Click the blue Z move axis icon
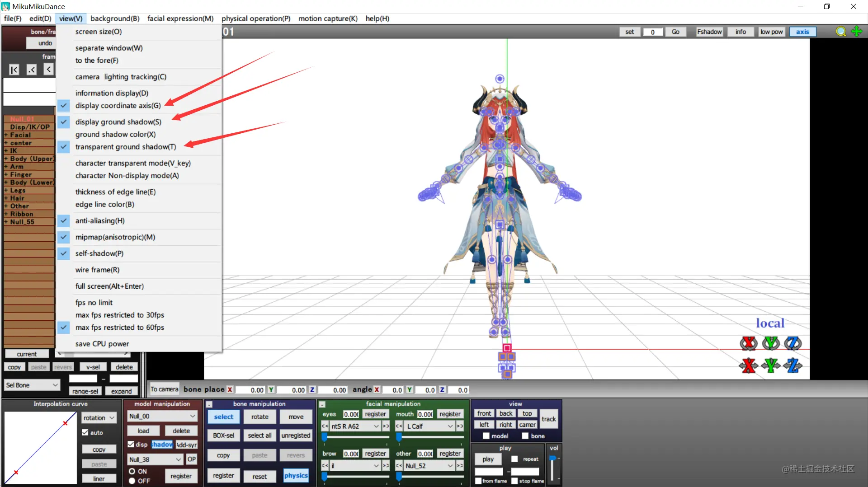Viewport: 868px width, 487px height. coord(793,365)
